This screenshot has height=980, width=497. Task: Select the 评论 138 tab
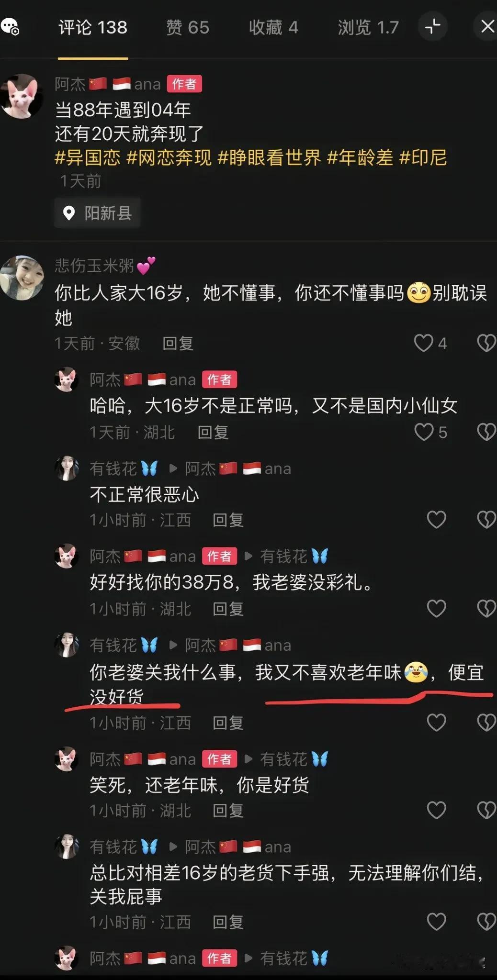coord(93,27)
